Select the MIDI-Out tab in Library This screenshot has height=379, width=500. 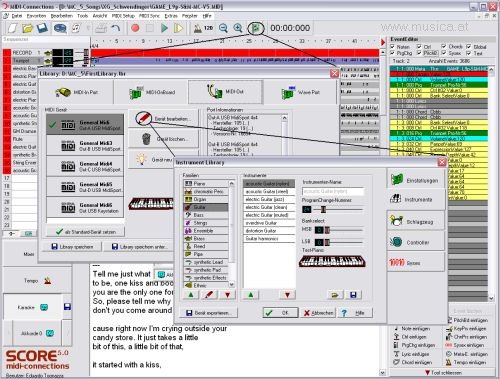225,92
